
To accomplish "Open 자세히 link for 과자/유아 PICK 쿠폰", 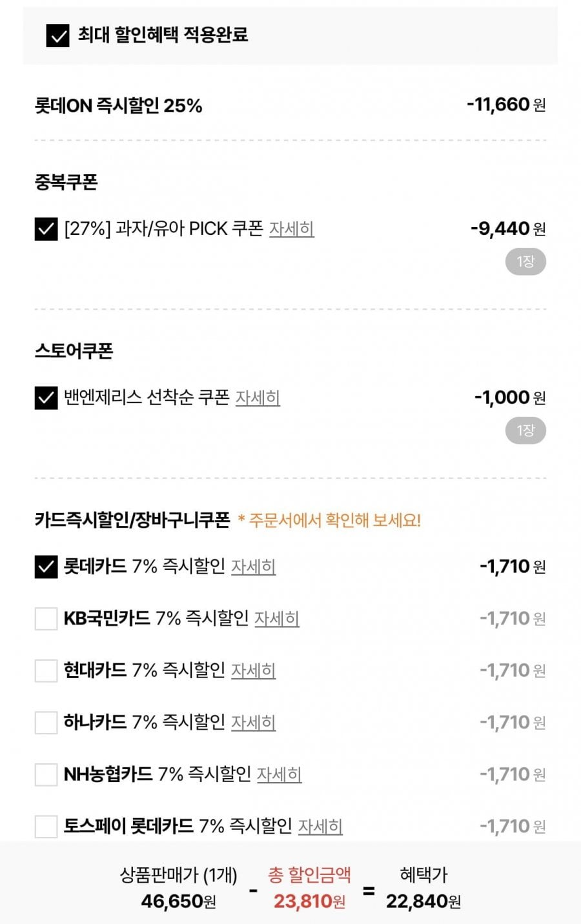I will (x=291, y=229).
